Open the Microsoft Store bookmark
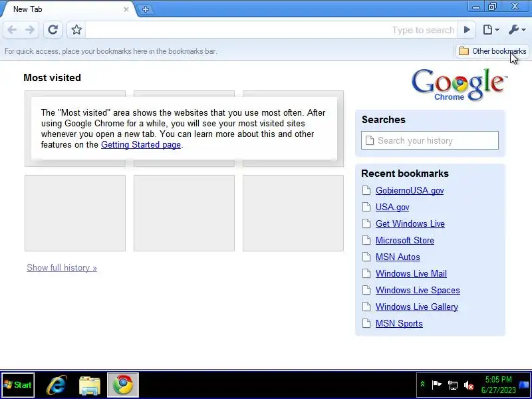The height and width of the screenshot is (399, 532). pyautogui.click(x=405, y=240)
